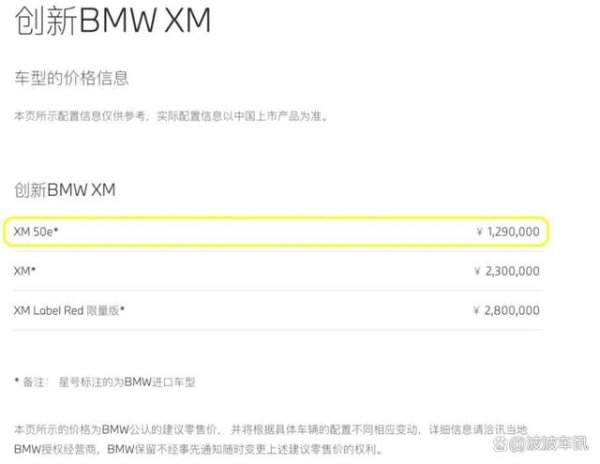Click the @波波车讯 watermark text

548,444
